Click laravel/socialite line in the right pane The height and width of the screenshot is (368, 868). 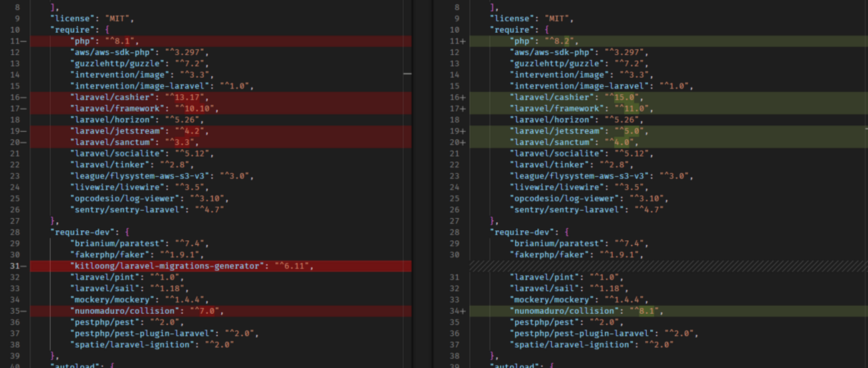click(583, 153)
